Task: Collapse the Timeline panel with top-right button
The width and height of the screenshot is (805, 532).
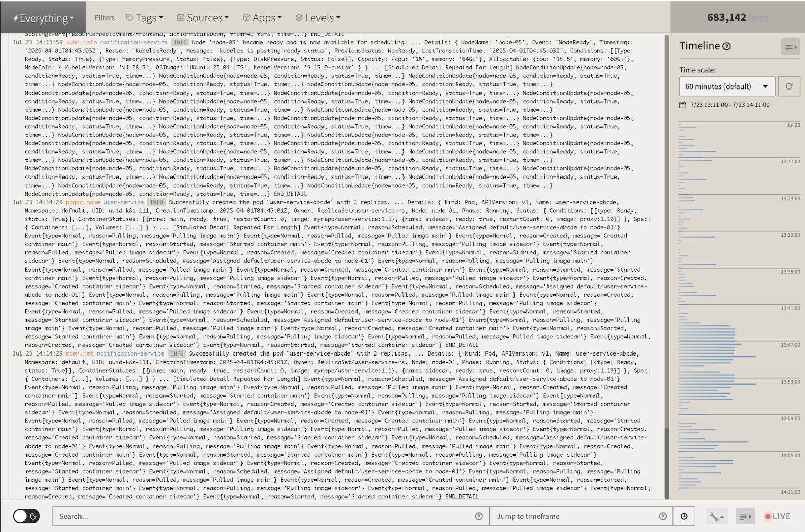Action: point(790,47)
